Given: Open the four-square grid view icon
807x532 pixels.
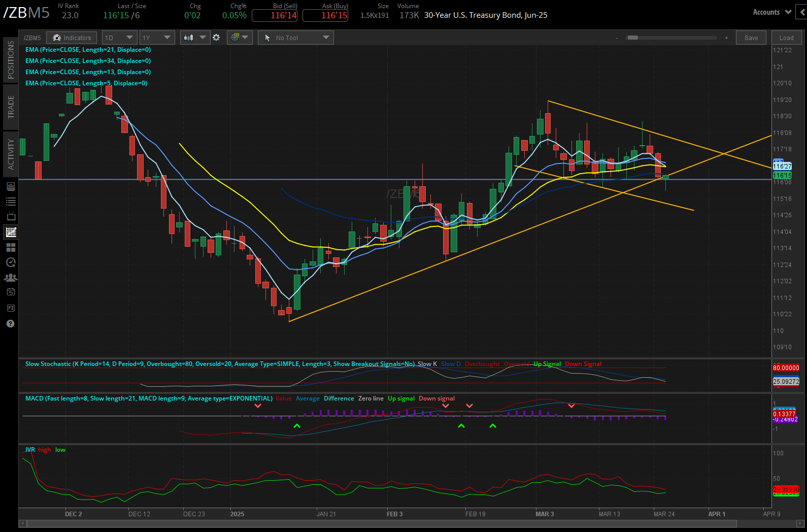Looking at the screenshot, I should tap(11, 247).
